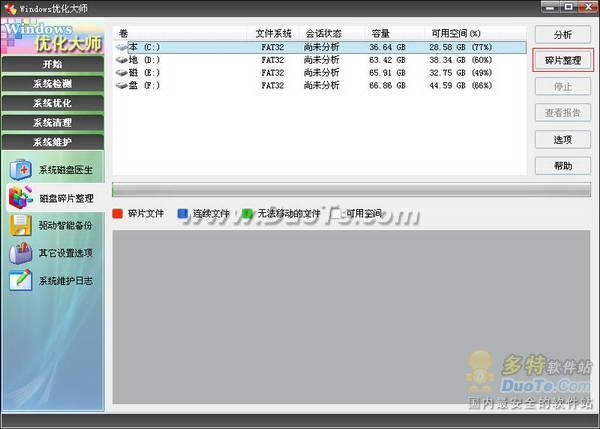The image size is (600, 429).
Task: Select the 磁盘碎片整理 sidebar icon
Action: click(21, 197)
